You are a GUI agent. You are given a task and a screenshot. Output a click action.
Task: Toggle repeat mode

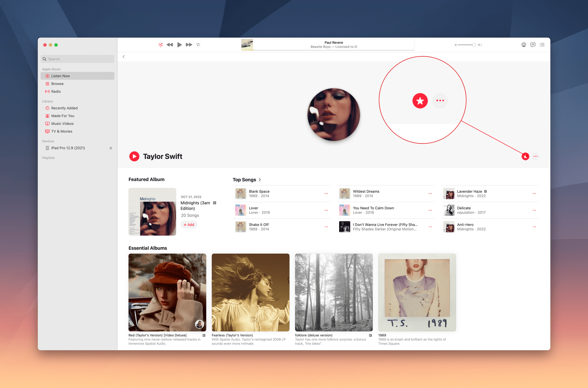(x=198, y=45)
